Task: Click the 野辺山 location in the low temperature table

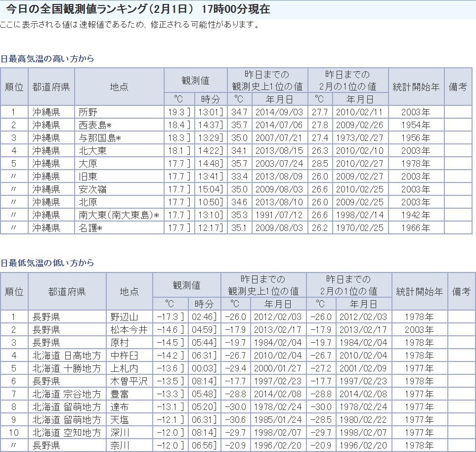Action: pos(124,317)
